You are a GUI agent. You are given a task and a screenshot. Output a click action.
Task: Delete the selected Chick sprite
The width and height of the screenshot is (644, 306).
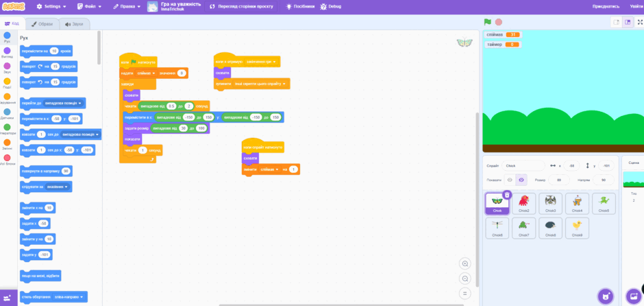[507, 195]
